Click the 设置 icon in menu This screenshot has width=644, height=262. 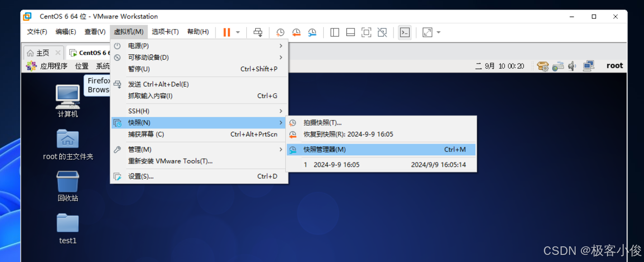(x=117, y=176)
